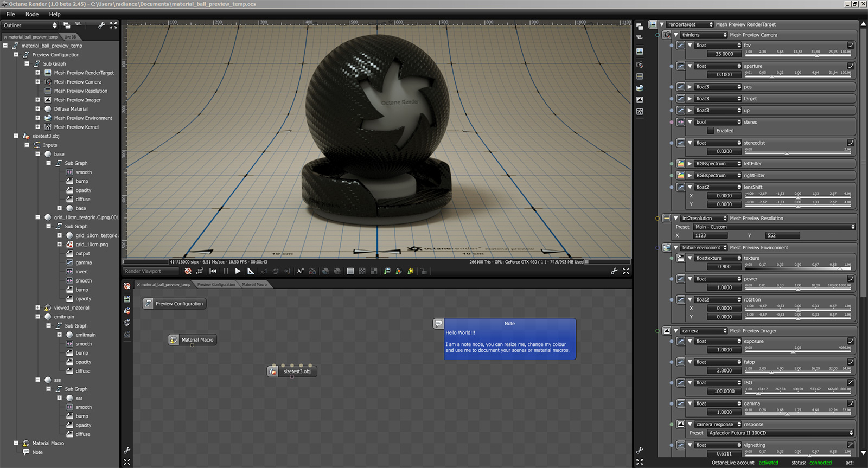
Task: Click the AF autofocus picker
Action: (x=301, y=271)
